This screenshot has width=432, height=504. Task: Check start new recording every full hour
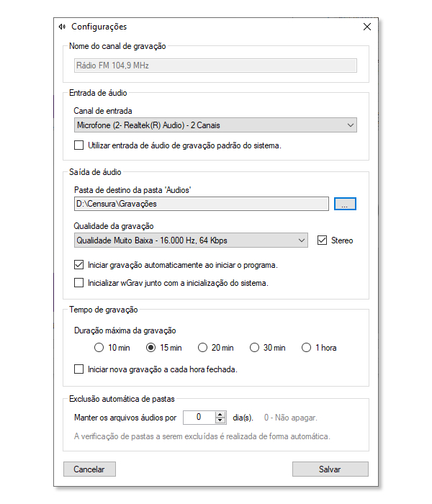(78, 369)
